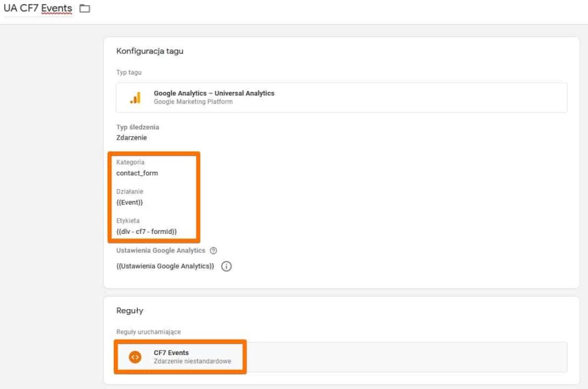Screen dimensions: 588x389
Task: Click the Kategoria field label
Action: [x=130, y=163]
